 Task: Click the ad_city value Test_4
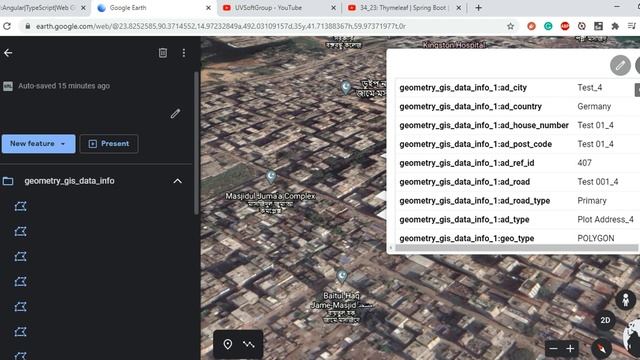point(589,88)
